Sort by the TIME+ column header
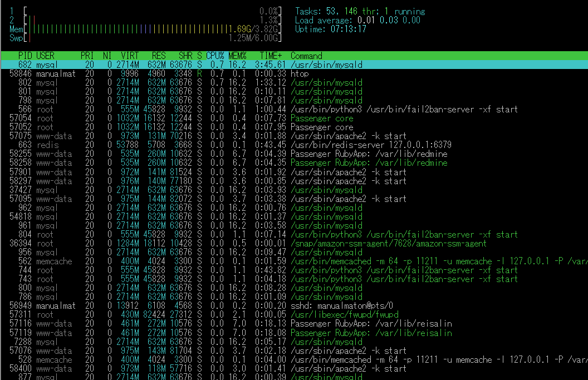 point(271,56)
